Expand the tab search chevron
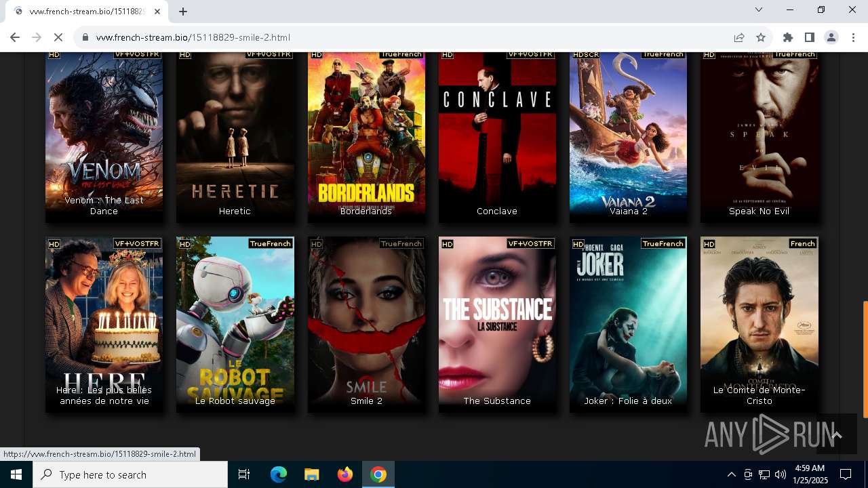 pyautogui.click(x=759, y=9)
